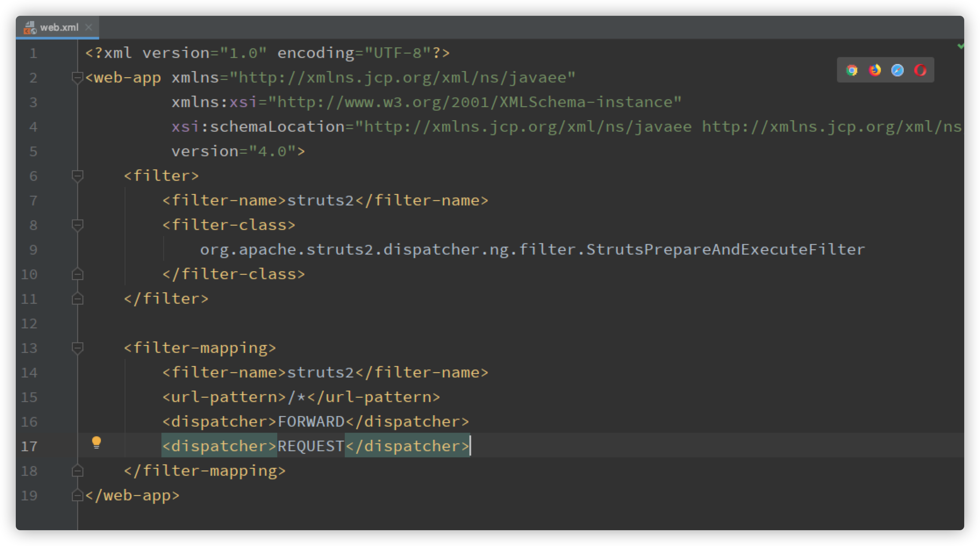Click line number 12 in gutter
The image size is (980, 546).
(x=29, y=324)
